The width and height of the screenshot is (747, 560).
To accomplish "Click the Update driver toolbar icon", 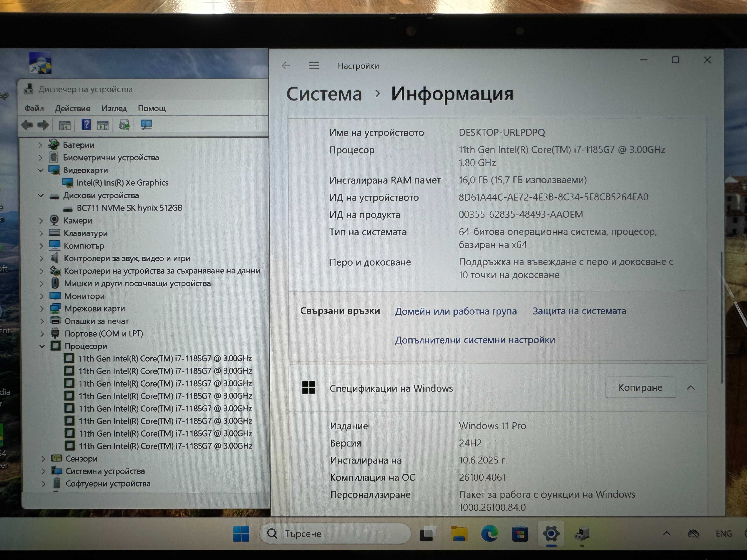I will [124, 125].
